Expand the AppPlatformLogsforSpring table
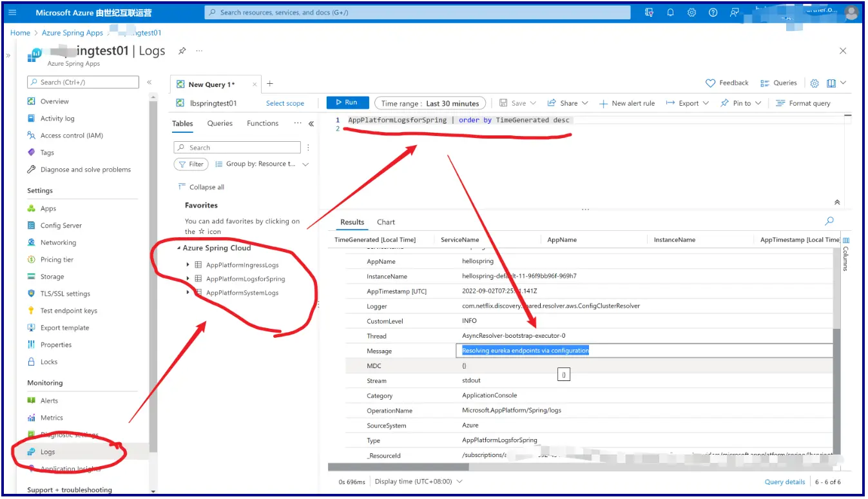The image size is (868, 499). pos(188,279)
